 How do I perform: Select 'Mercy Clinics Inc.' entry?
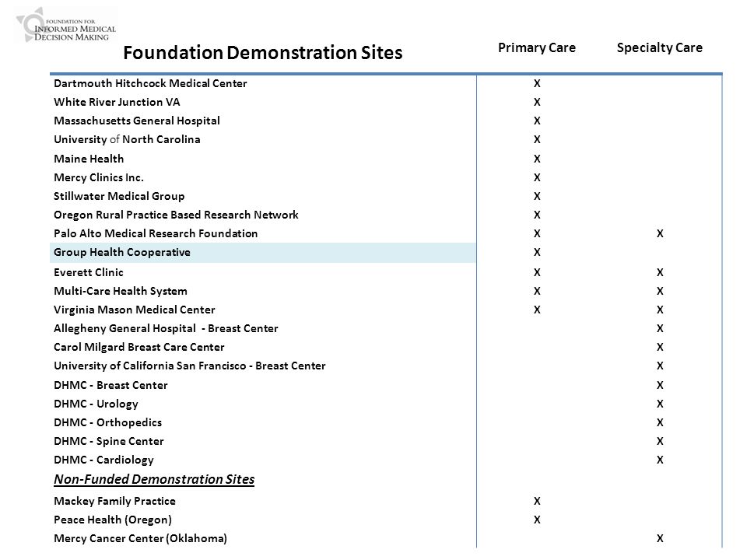[x=99, y=177]
